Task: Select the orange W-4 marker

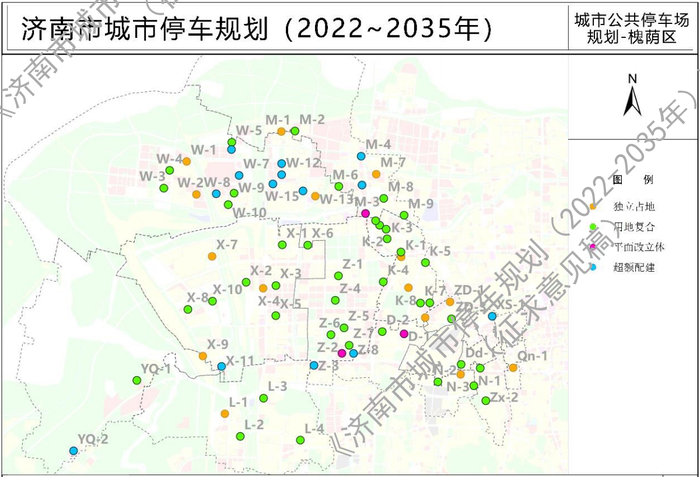Action: point(187,162)
